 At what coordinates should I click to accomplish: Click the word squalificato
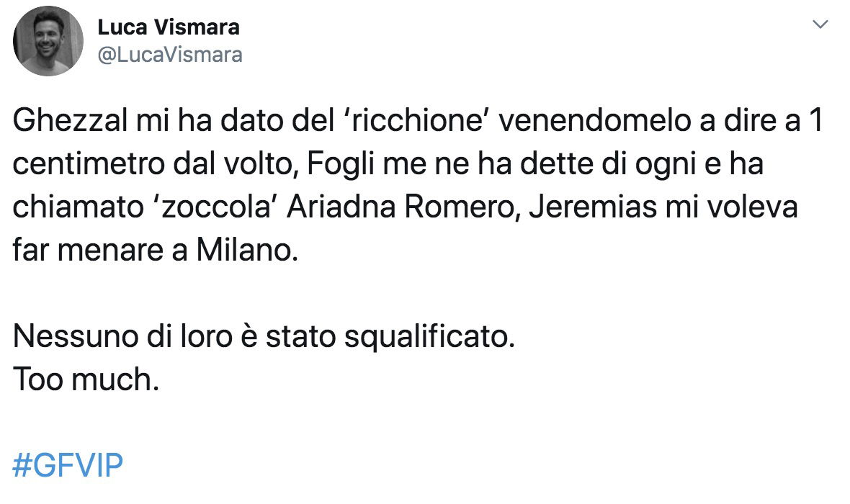429,337
